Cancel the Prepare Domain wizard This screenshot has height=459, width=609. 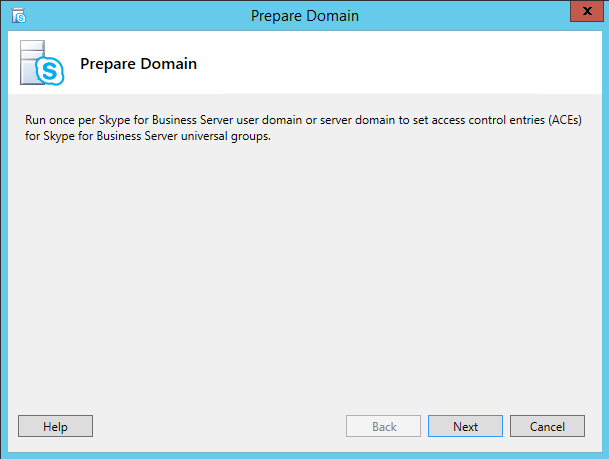547,426
